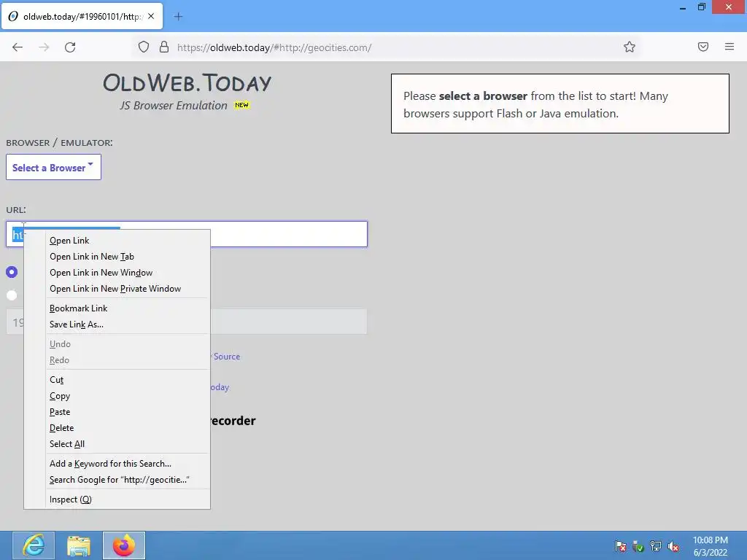Choose Copy from the context menu
This screenshot has height=560, width=747.
(60, 396)
